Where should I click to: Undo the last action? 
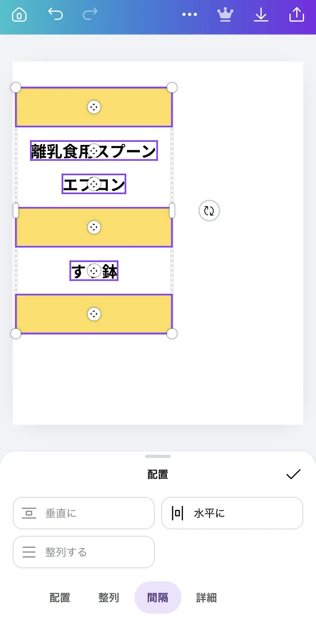(x=55, y=14)
